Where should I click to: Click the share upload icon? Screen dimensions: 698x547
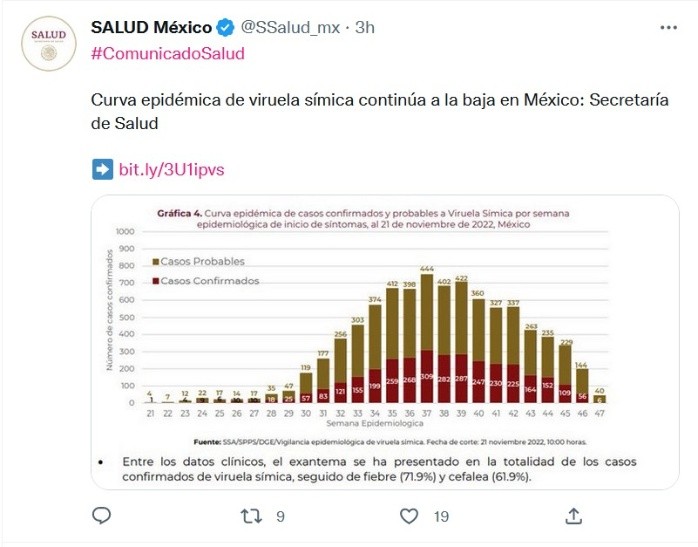click(574, 516)
